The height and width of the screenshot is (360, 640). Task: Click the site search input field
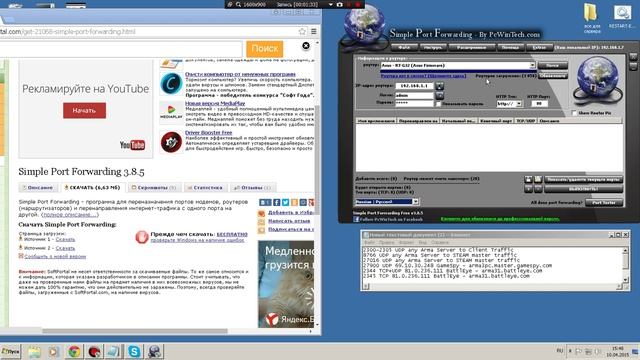tap(121, 49)
